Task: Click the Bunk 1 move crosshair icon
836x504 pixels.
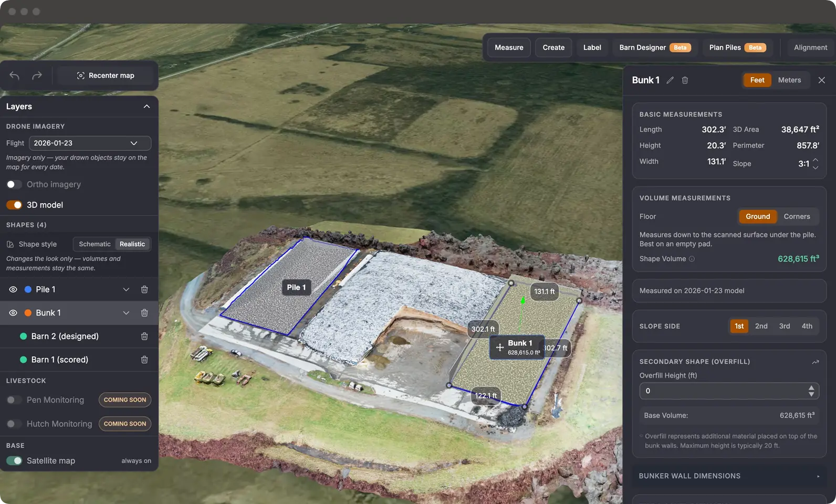Action: [x=500, y=348]
